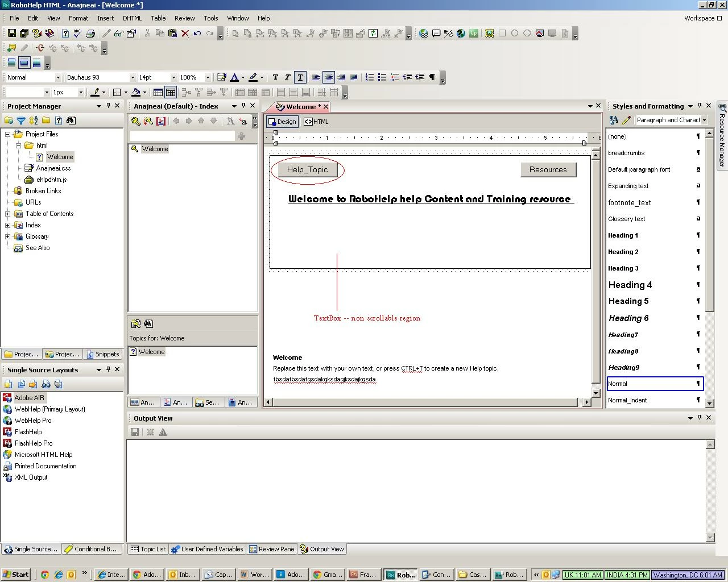This screenshot has width=728, height=582.
Task: Insert hyperlink using globe-chain icon
Action: [424, 34]
